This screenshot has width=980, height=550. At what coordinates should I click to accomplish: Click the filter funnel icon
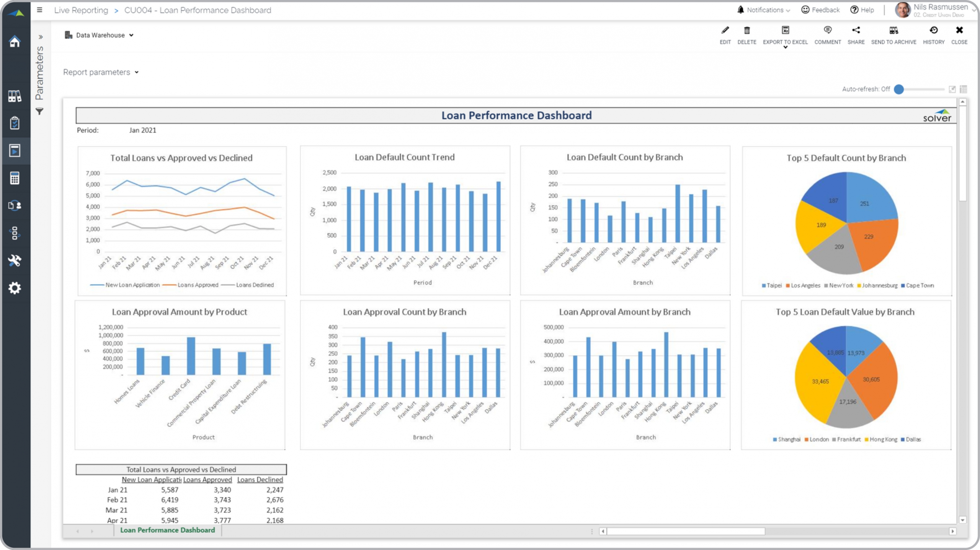[x=39, y=111]
